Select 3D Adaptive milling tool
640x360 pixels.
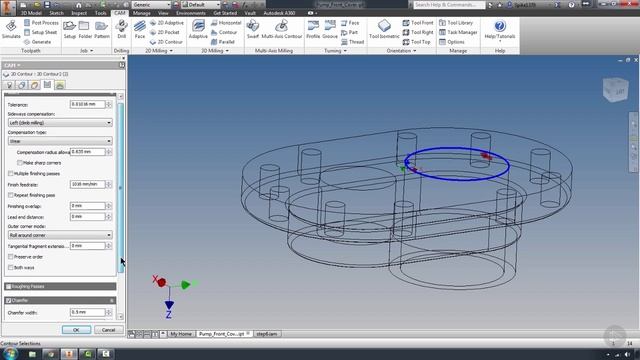pos(198,29)
